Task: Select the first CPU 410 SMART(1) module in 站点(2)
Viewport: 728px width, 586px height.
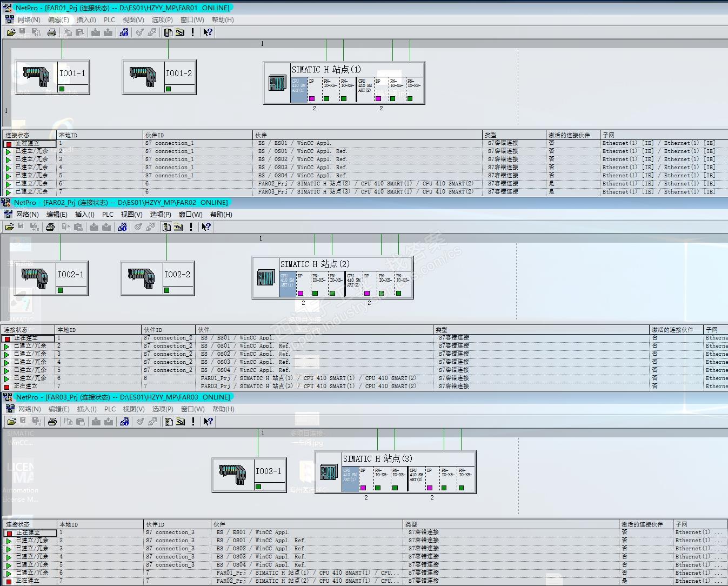Action: point(288,284)
